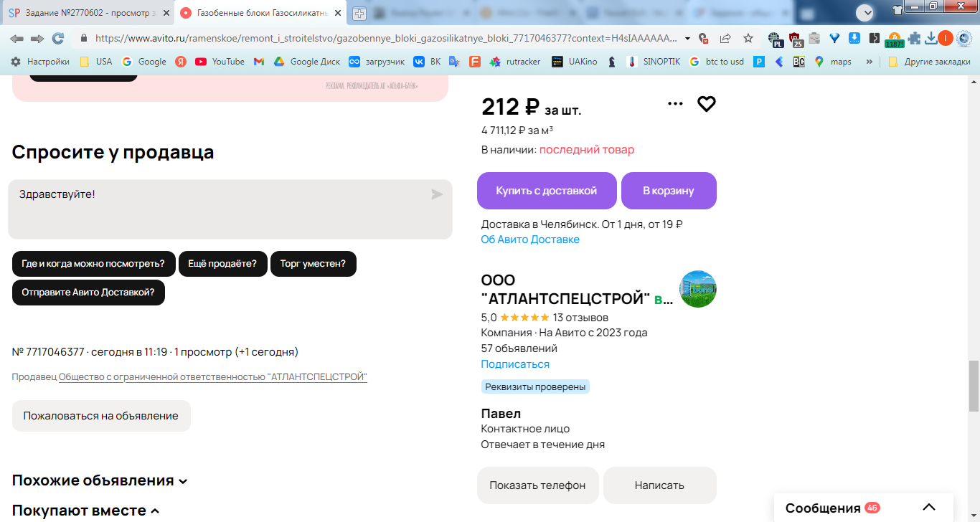The width and height of the screenshot is (980, 522).
Task: Reload the page with refresh icon
Action: 58,38
